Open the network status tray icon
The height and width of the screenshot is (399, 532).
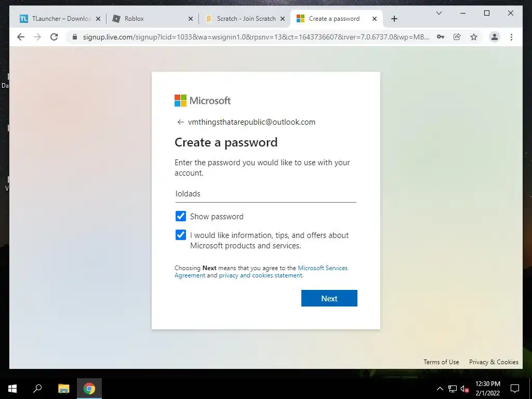pyautogui.click(x=453, y=389)
